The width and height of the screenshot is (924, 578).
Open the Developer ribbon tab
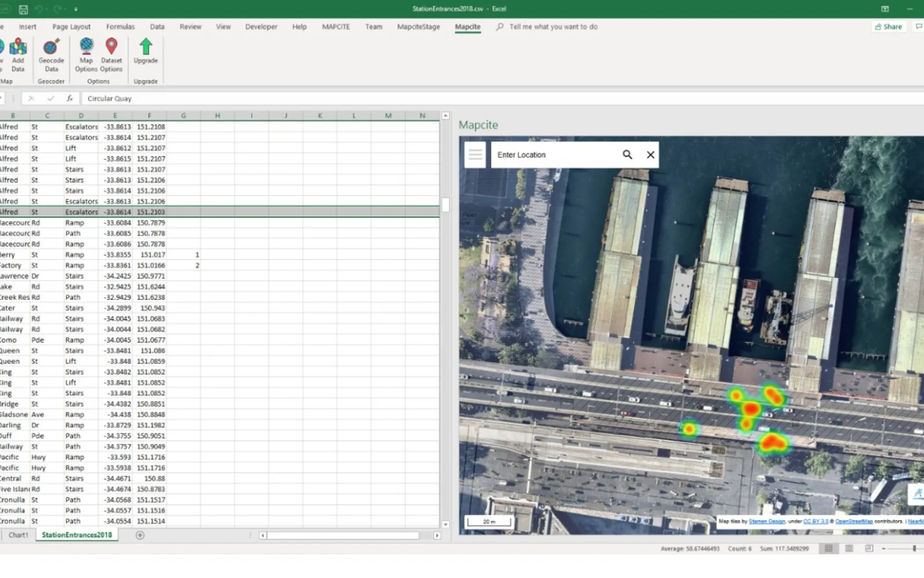(261, 27)
